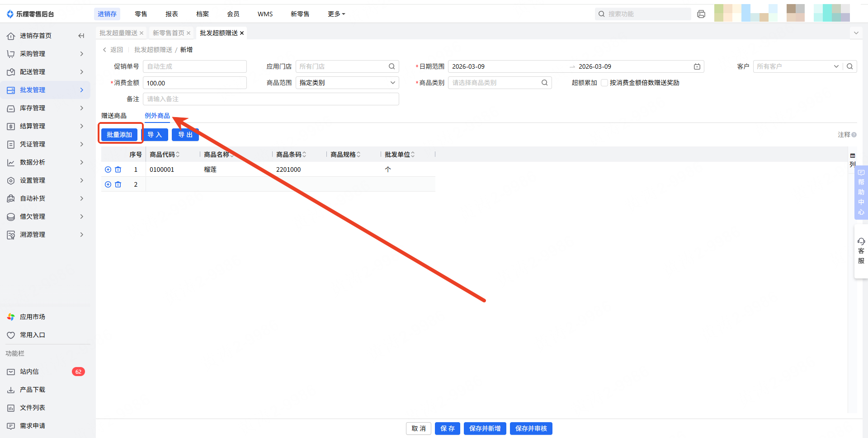The image size is (868, 438).
Task: Click 批量添加 button
Action: point(119,135)
